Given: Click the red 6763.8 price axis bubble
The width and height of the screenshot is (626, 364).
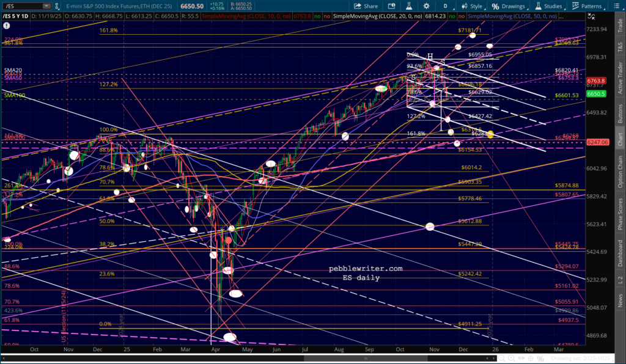Looking at the screenshot, I should pyautogui.click(x=596, y=81).
